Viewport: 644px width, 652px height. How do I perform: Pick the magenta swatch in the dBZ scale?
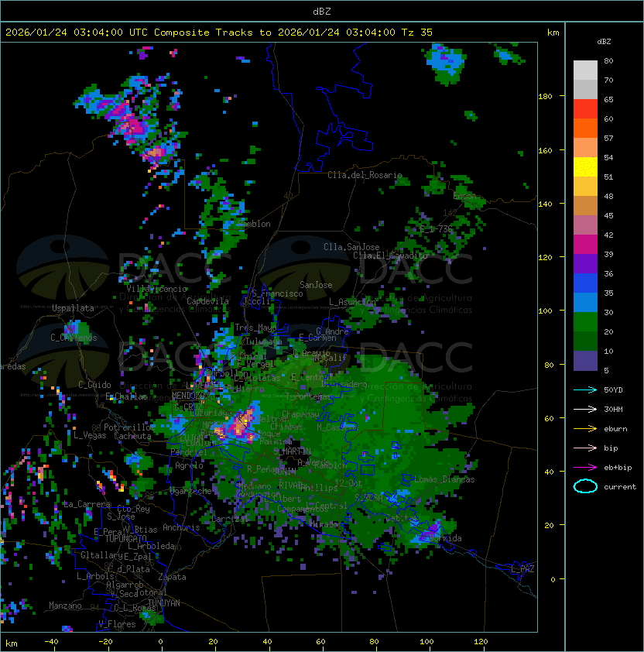point(585,245)
